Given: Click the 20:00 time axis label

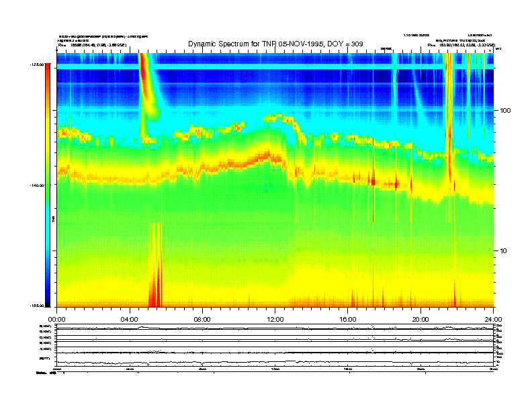Looking at the screenshot, I should coord(420,320).
